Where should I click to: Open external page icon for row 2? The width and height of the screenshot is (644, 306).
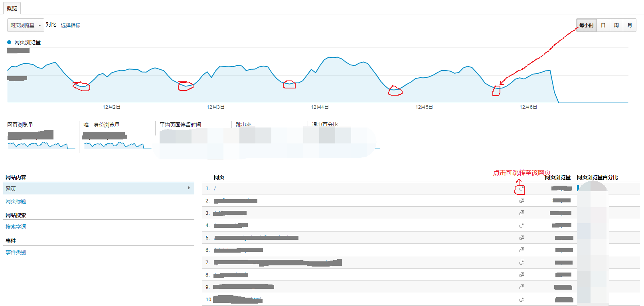[522, 201]
